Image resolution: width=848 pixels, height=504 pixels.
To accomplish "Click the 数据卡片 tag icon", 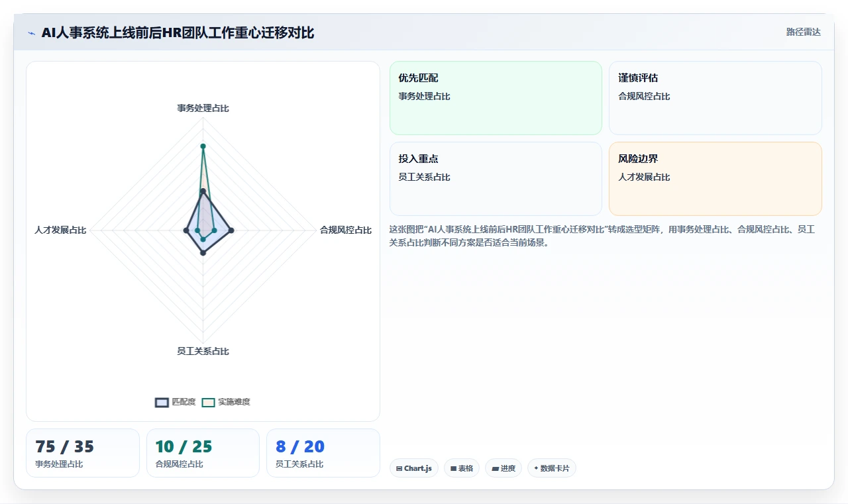I will click(x=536, y=468).
